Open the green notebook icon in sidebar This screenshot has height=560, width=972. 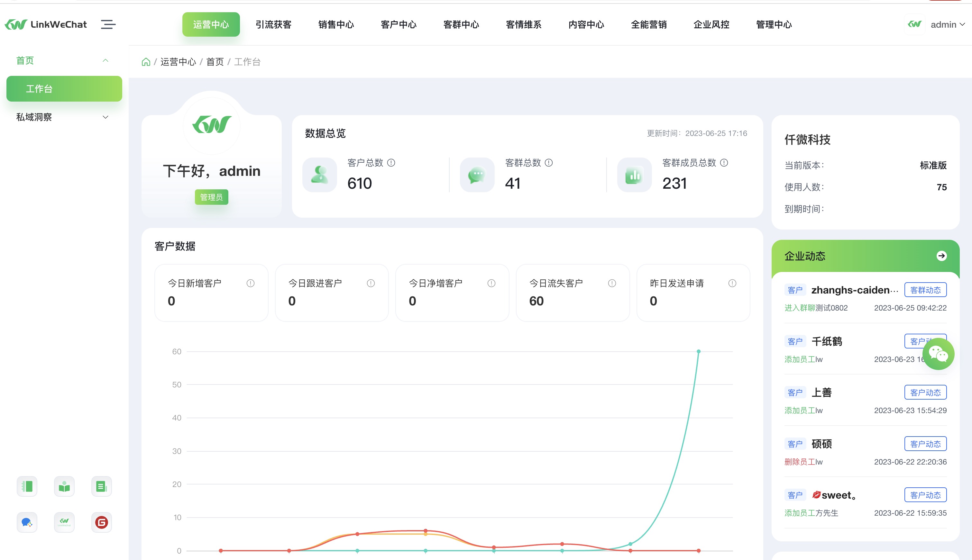pyautogui.click(x=27, y=486)
